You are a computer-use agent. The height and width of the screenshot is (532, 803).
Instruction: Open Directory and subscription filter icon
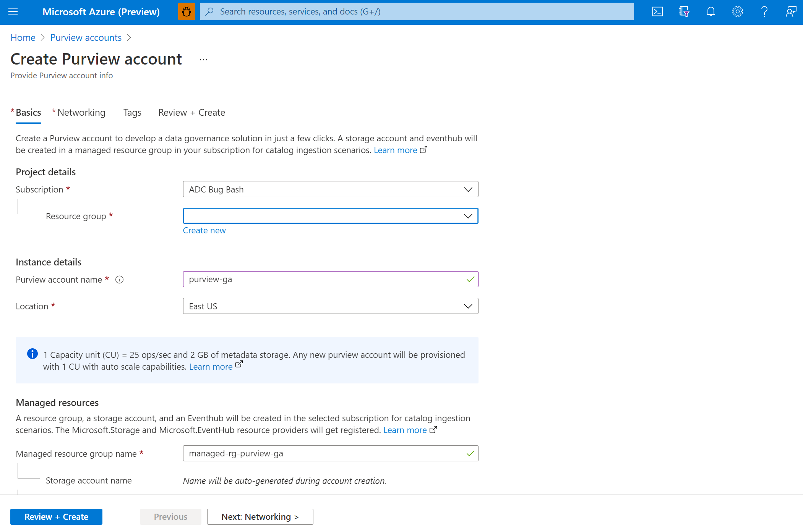pos(684,11)
